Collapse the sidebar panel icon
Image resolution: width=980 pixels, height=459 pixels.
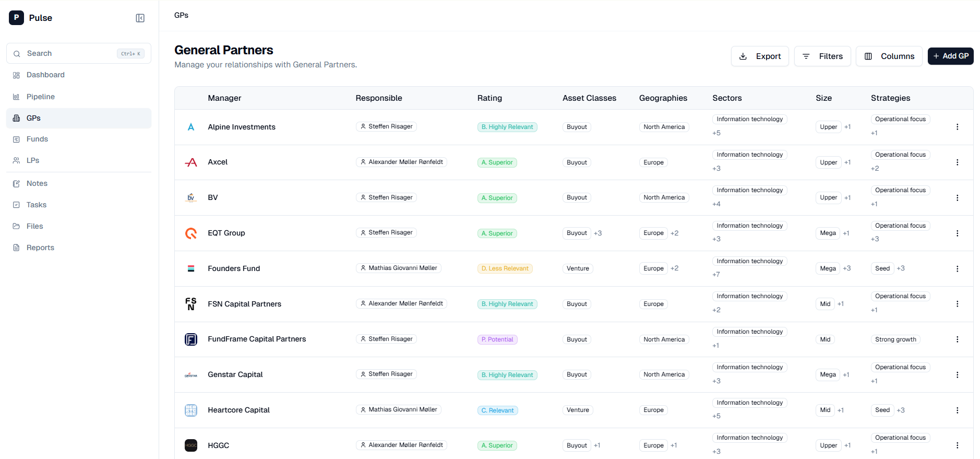click(x=140, y=18)
